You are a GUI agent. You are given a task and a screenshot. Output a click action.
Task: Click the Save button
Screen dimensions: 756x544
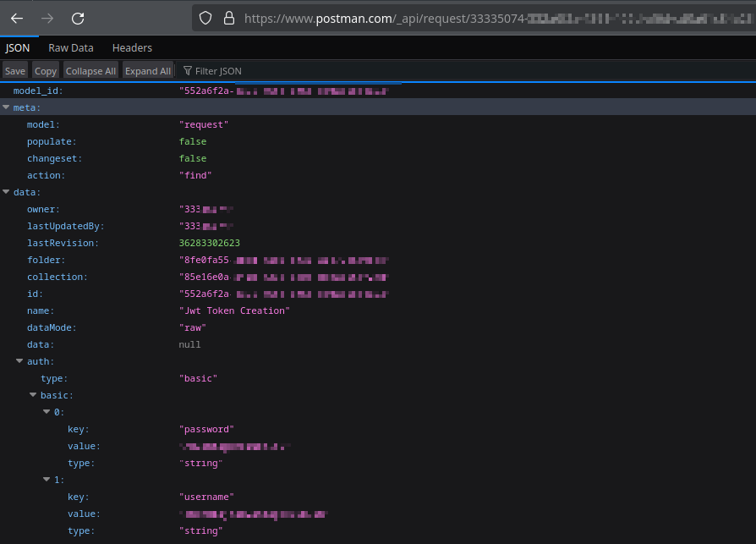(x=14, y=70)
